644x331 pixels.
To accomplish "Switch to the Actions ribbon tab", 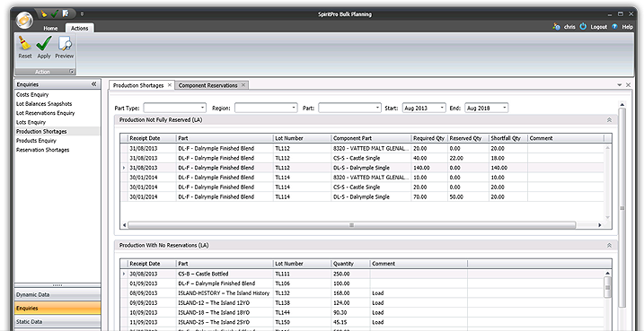I will pos(79,29).
